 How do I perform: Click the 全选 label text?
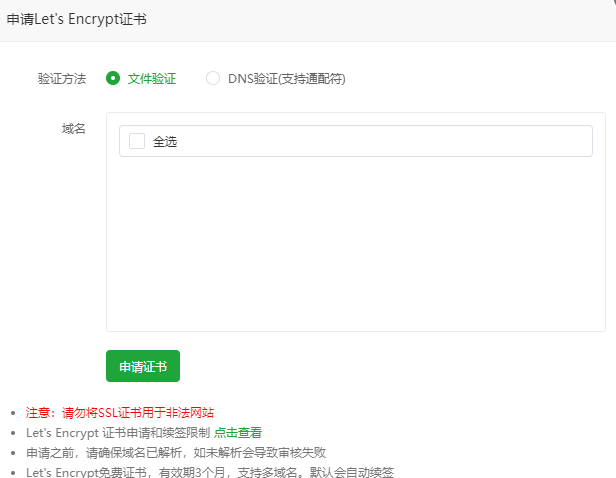tap(165, 141)
